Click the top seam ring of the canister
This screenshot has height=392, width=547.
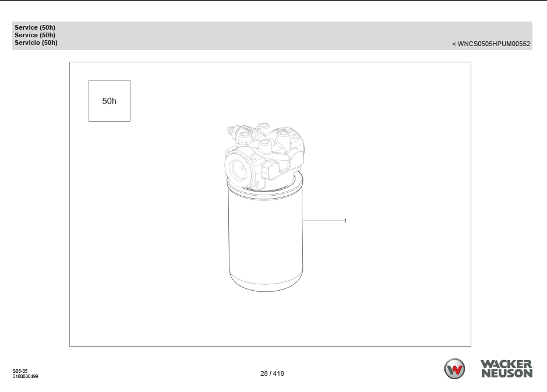pyautogui.click(x=265, y=185)
